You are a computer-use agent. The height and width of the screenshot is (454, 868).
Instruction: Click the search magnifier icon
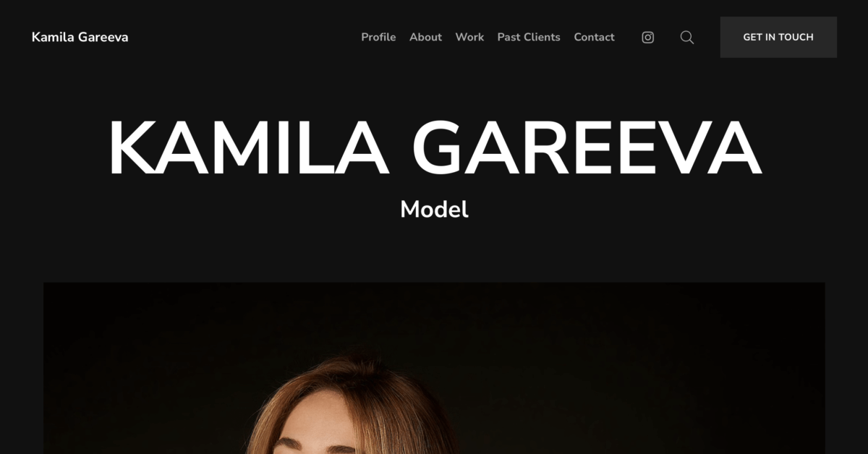(x=687, y=37)
